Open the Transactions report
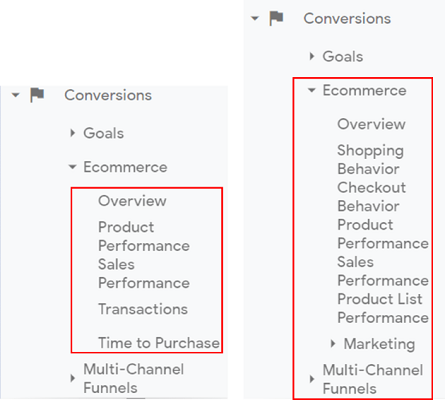The width and height of the screenshot is (445, 400). [143, 309]
